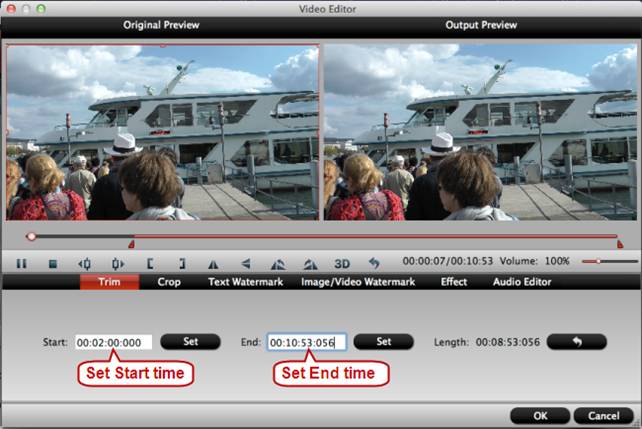Step to the previous frame
Image resolution: width=642 pixels, height=429 pixels.
point(84,264)
